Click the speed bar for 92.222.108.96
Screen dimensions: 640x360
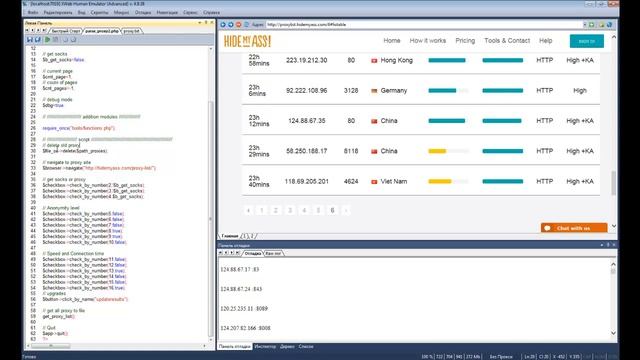point(448,91)
